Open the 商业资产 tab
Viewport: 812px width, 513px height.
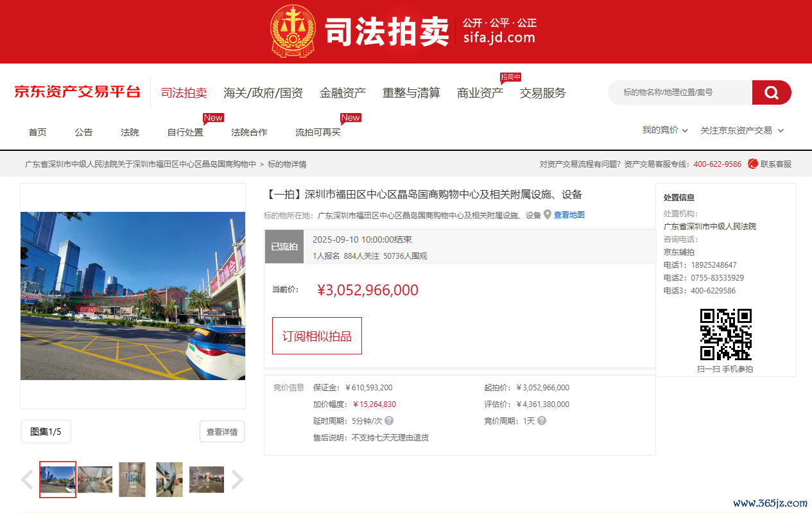[x=480, y=93]
